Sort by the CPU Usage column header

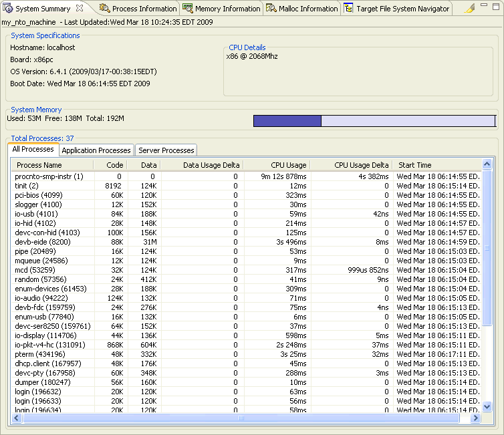click(288, 165)
